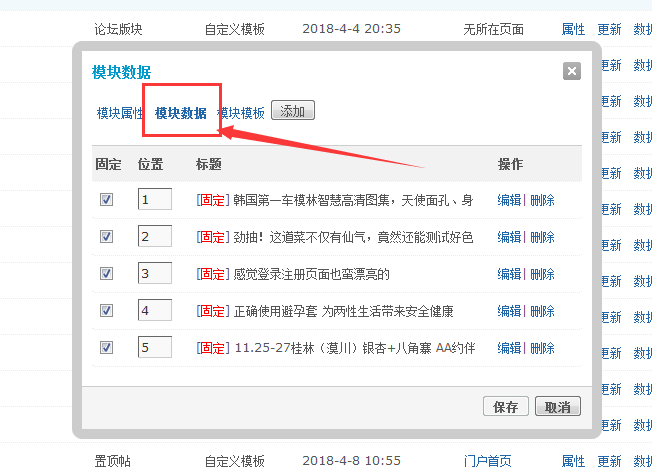This screenshot has height=469, width=652.
Task: Click position input field containing 4
Action: click(x=155, y=310)
